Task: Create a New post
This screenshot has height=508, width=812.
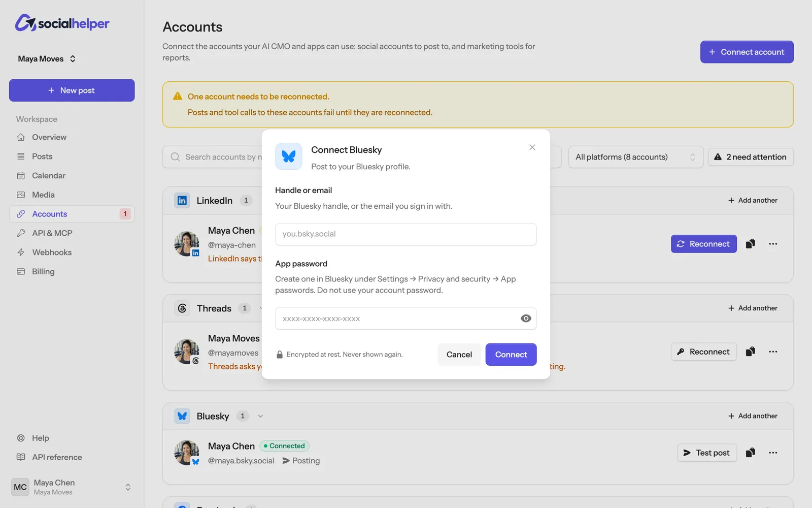Action: (x=72, y=90)
